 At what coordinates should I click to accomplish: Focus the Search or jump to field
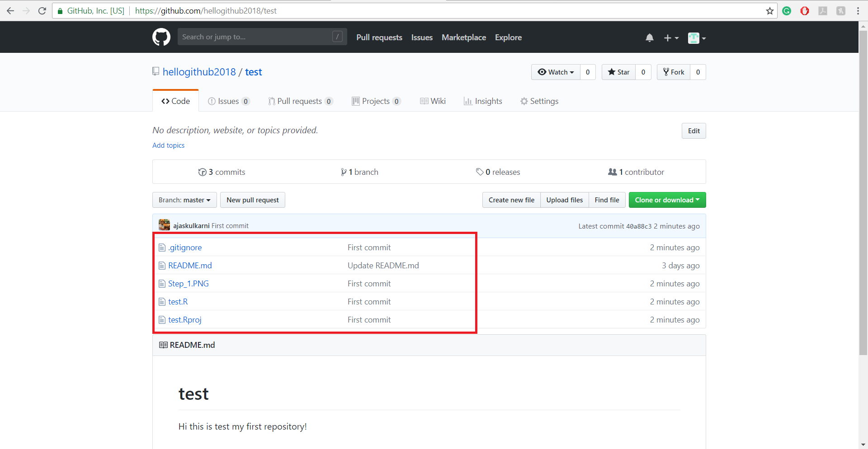(262, 37)
